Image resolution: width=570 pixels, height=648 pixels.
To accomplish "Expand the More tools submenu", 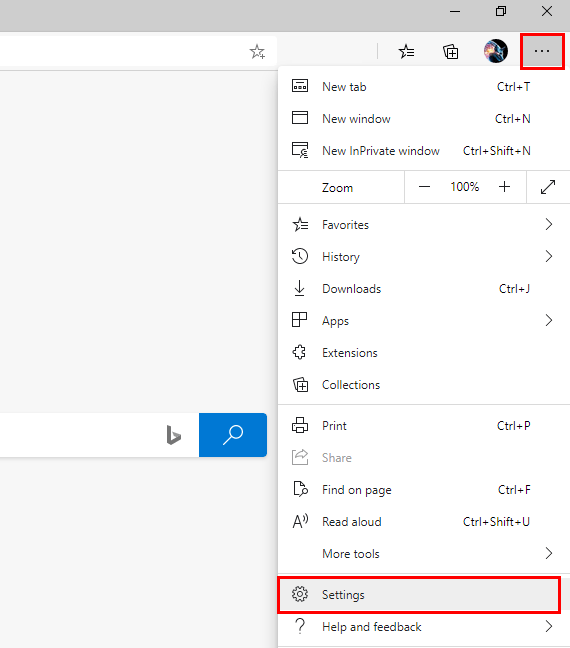I will (x=424, y=553).
